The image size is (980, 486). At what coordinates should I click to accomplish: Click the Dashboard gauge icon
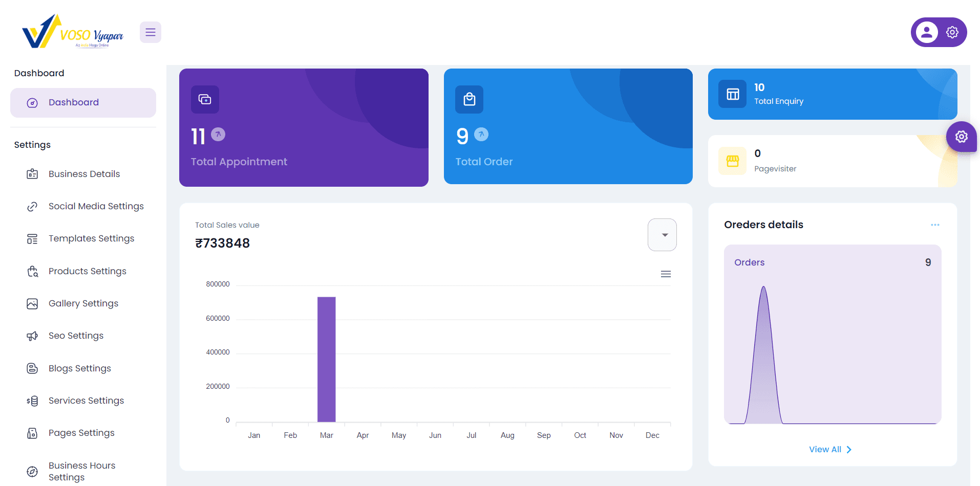click(32, 103)
